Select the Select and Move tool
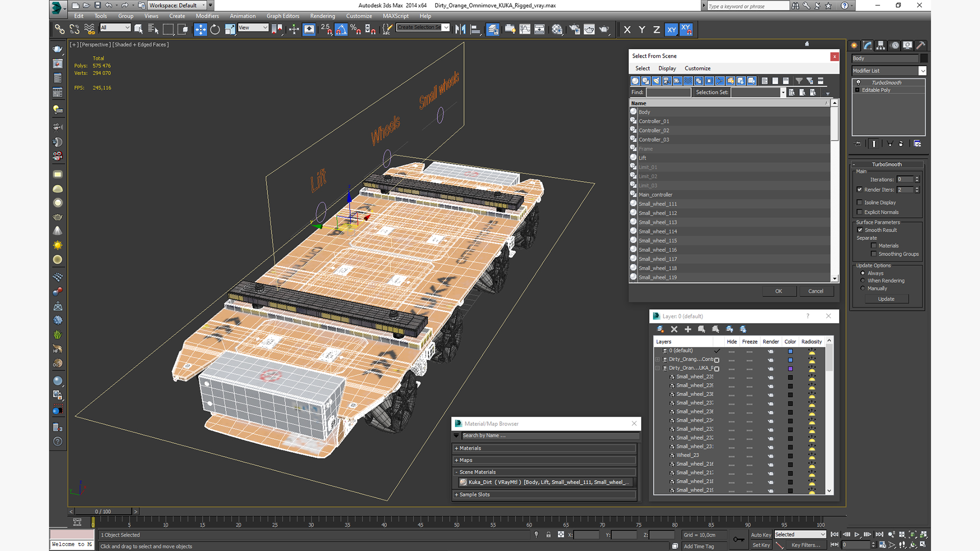This screenshot has width=980, height=551. point(200,30)
